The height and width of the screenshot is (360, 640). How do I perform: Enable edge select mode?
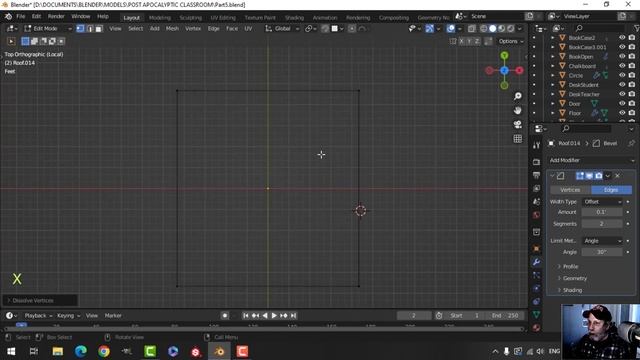coord(90,29)
